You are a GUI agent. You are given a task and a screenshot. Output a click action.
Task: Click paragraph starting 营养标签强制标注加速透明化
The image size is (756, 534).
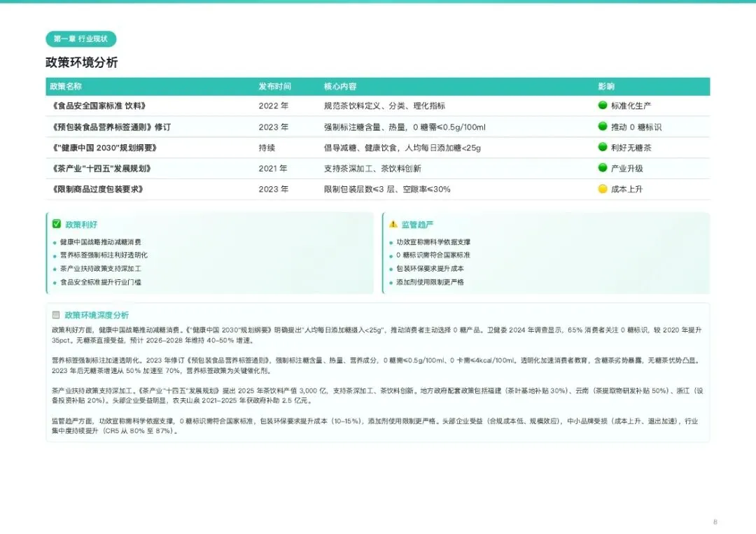(377, 365)
